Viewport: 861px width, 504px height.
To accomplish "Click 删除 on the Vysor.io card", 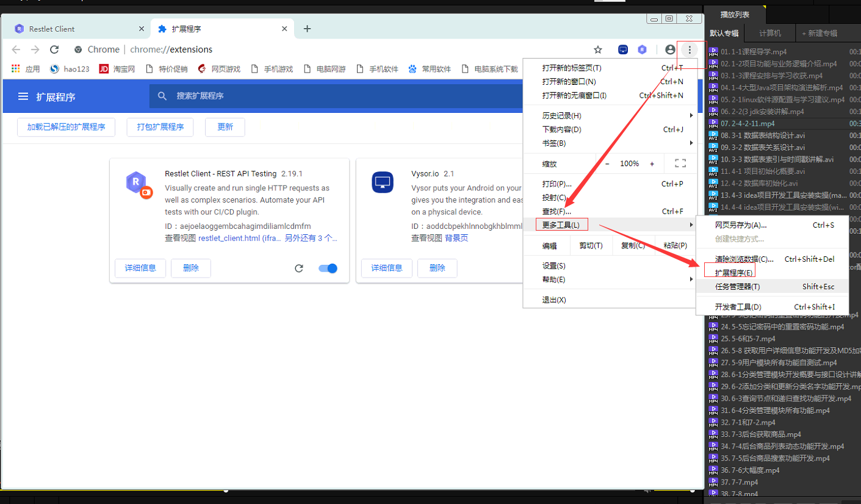I will [x=437, y=268].
